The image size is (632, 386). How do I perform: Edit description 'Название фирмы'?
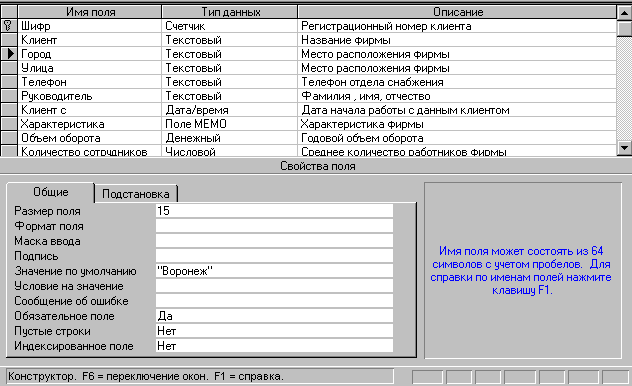[x=457, y=40]
